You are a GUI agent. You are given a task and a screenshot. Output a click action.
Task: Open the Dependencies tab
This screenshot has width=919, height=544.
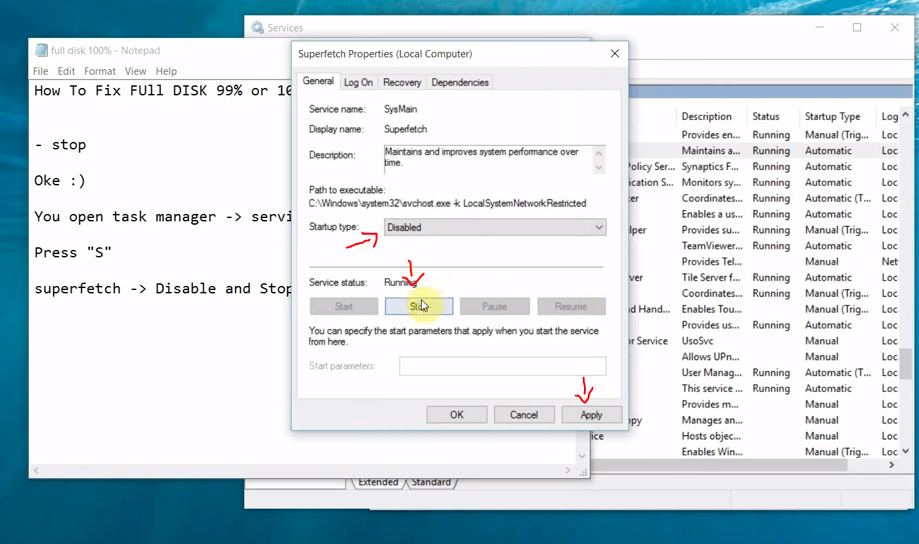460,83
